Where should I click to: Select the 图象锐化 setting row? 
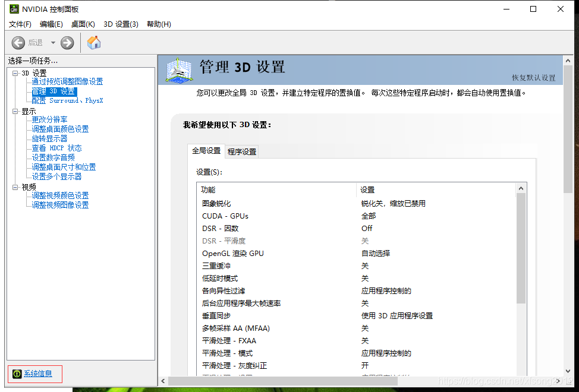click(x=356, y=203)
